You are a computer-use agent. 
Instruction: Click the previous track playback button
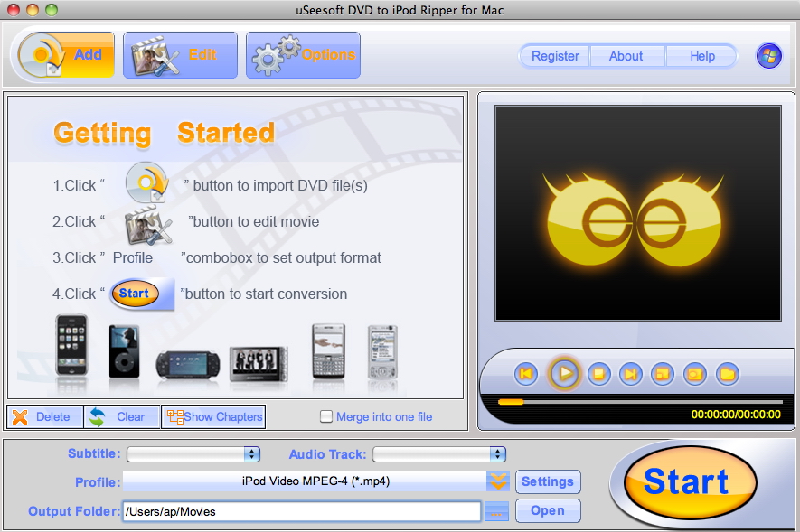tap(526, 374)
